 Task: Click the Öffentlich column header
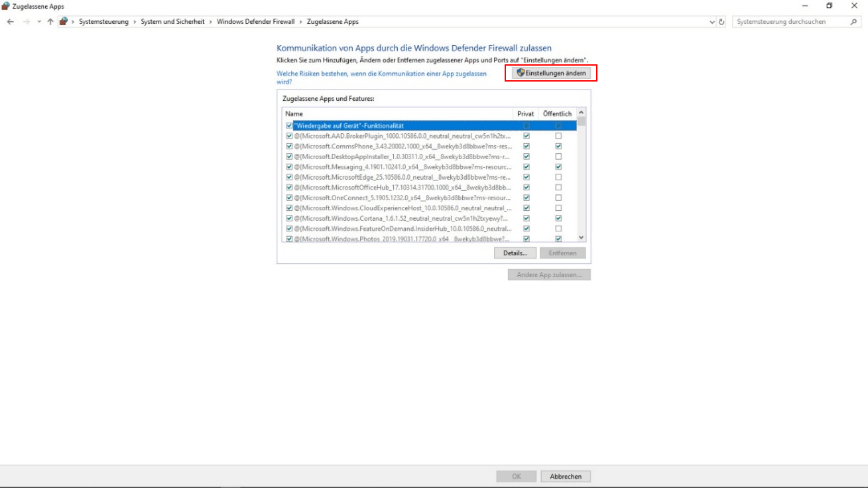557,114
